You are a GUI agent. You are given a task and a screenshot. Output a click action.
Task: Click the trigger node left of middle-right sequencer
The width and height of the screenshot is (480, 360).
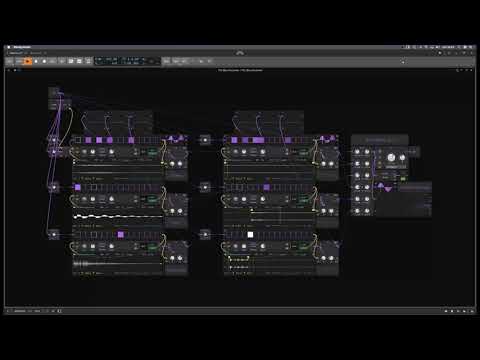pos(205,187)
